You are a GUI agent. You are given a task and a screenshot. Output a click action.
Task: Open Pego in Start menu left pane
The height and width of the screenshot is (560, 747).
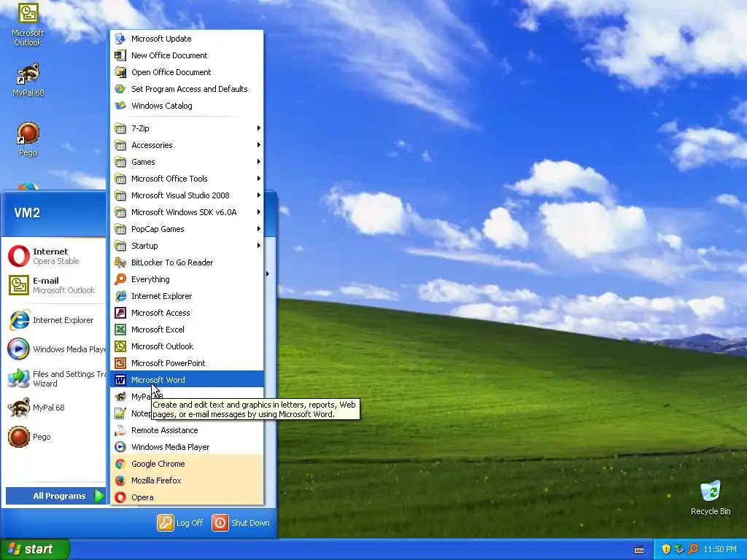[54, 437]
